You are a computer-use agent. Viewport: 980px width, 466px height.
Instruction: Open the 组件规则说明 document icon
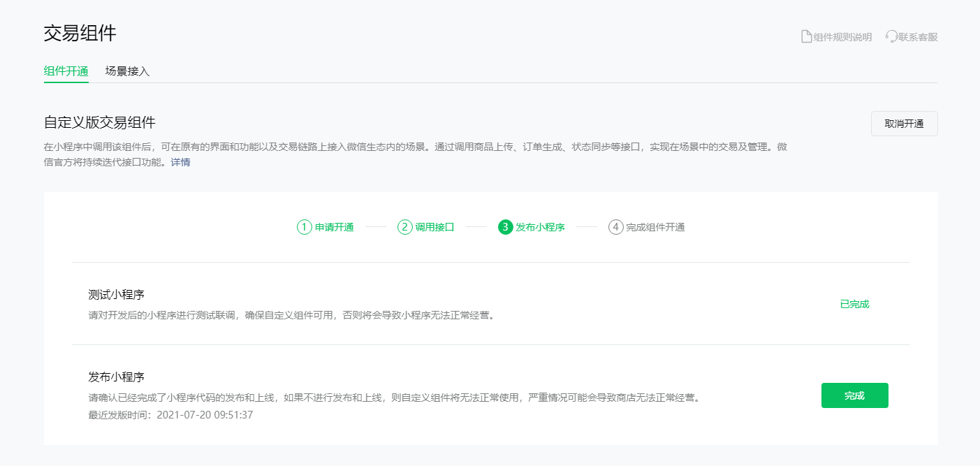(806, 36)
